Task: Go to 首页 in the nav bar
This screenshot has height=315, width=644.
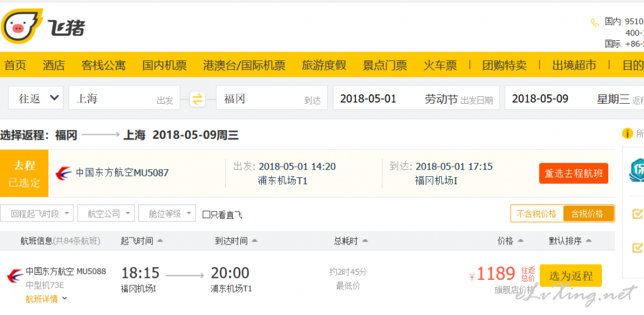Action: pos(15,65)
